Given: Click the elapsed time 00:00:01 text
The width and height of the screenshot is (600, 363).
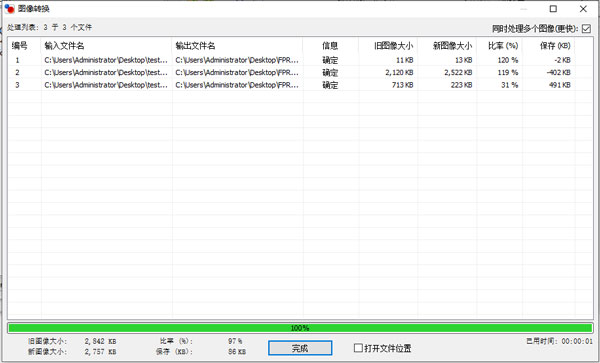Looking at the screenshot, I should click(577, 341).
